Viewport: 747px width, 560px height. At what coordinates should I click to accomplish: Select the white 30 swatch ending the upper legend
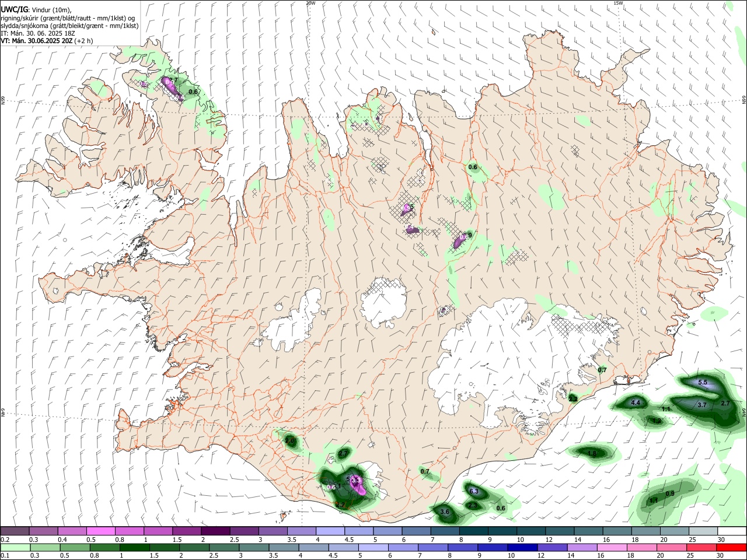732,531
